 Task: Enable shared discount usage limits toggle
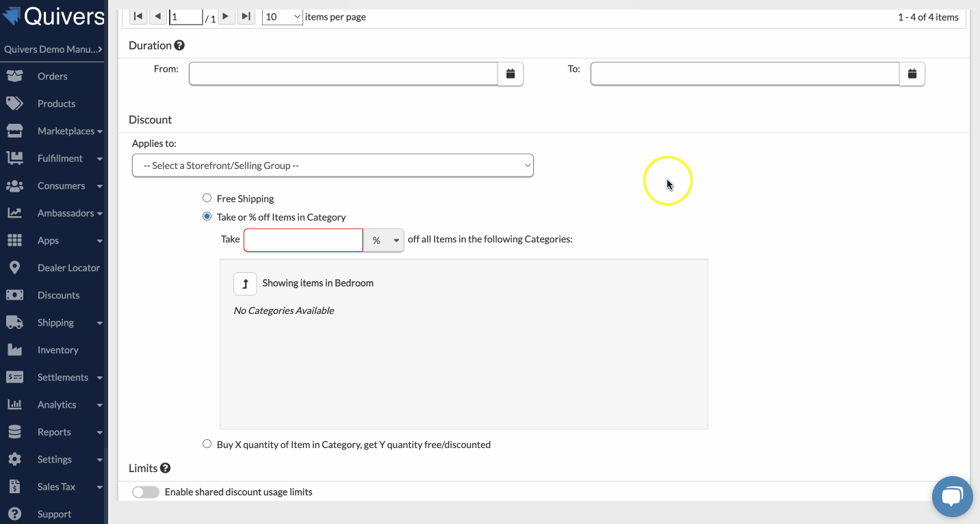pyautogui.click(x=146, y=492)
